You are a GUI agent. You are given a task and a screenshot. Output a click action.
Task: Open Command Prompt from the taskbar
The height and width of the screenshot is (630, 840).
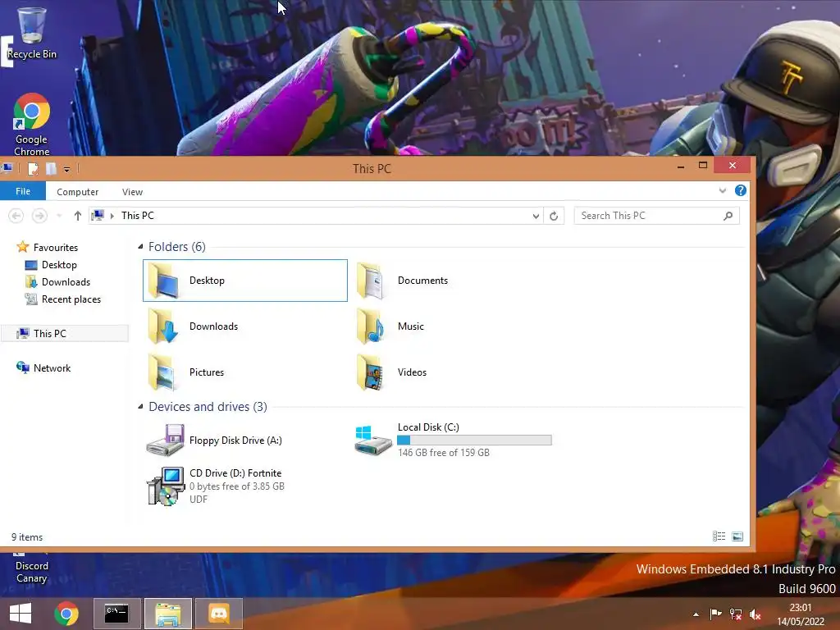[116, 614]
